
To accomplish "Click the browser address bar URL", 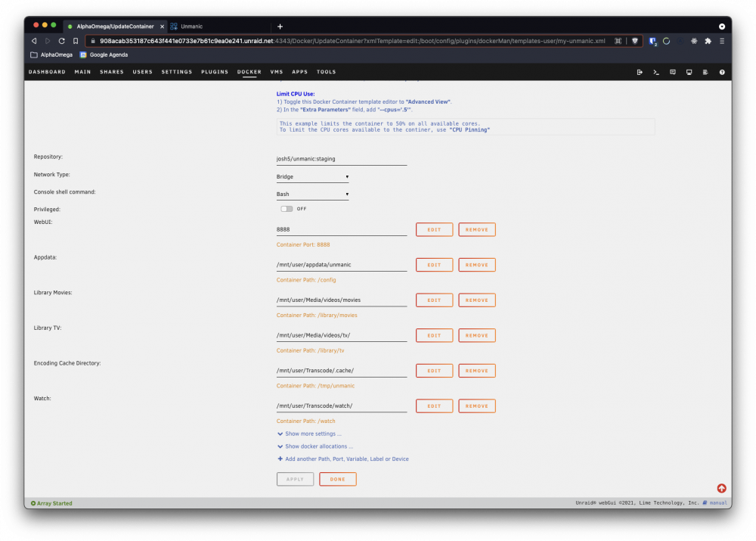I will click(352, 41).
